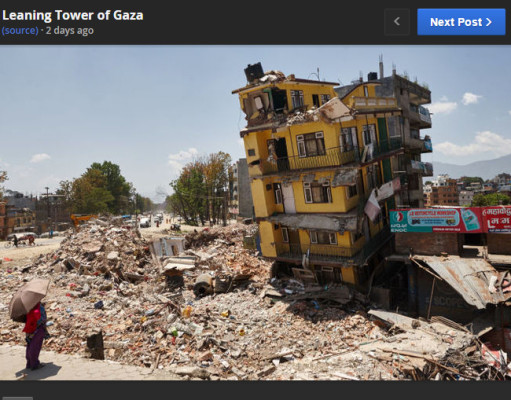Click the gray button below the photo
This screenshot has height=400, width=511.
pos(17,398)
